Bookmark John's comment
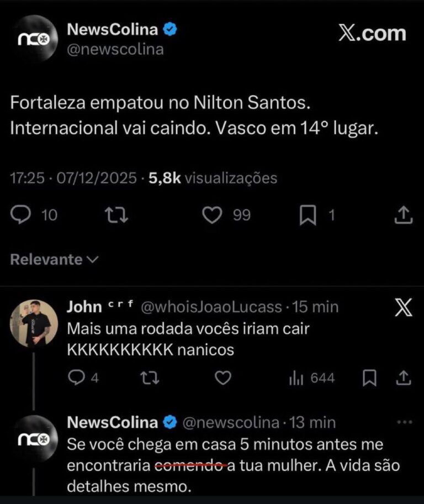The image size is (424, 504). [x=369, y=378]
